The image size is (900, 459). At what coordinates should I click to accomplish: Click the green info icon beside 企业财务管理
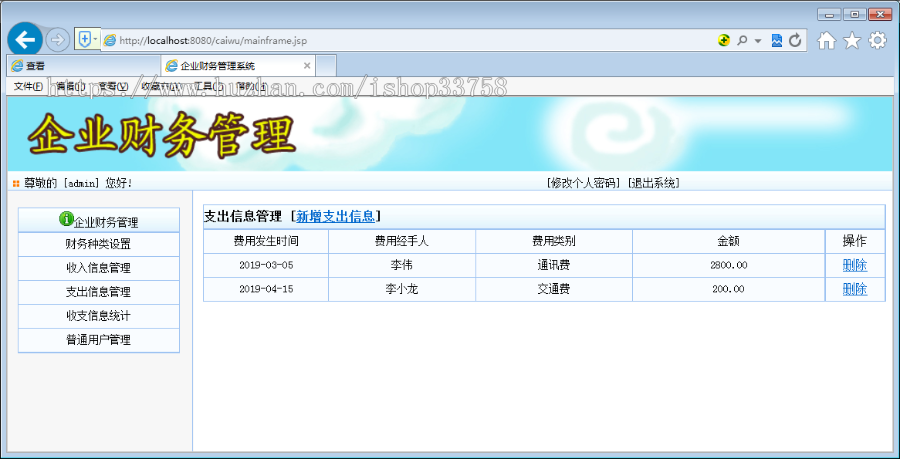point(66,219)
